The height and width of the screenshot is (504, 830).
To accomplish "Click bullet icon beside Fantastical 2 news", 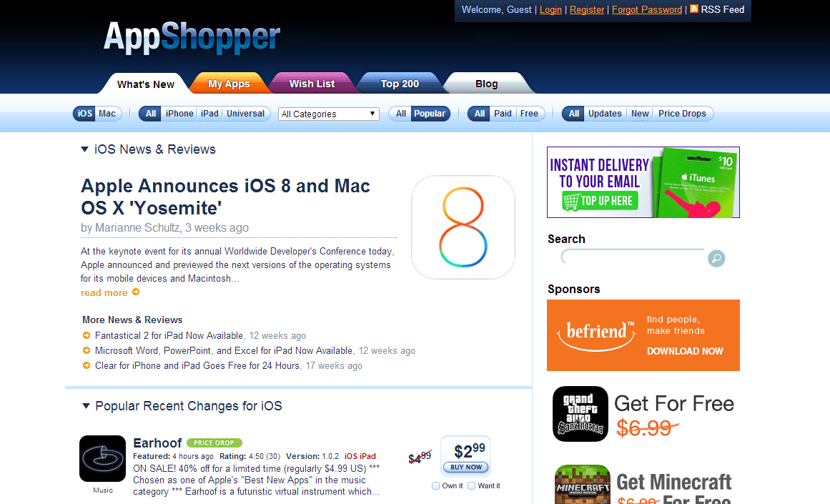I will 87,335.
